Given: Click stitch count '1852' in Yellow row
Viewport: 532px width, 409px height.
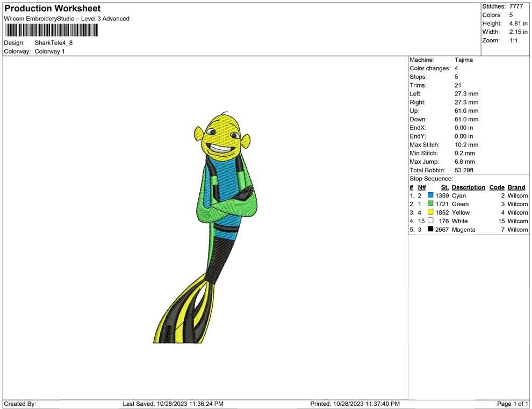Looking at the screenshot, I should coord(442,213).
